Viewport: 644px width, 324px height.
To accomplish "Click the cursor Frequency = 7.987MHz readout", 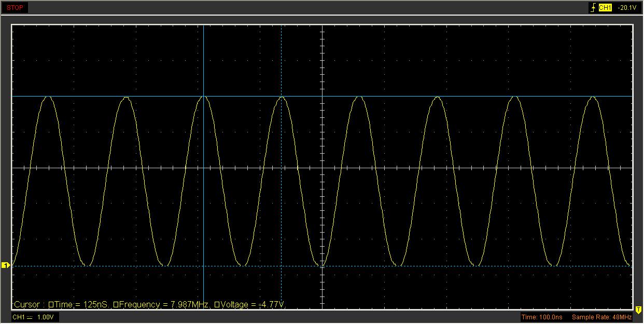I will click(161, 305).
